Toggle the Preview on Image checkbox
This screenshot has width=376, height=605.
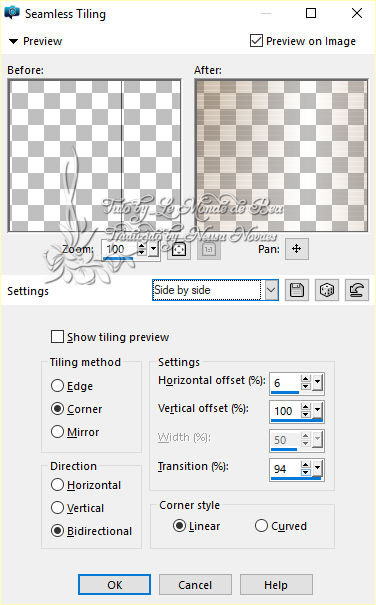point(256,41)
